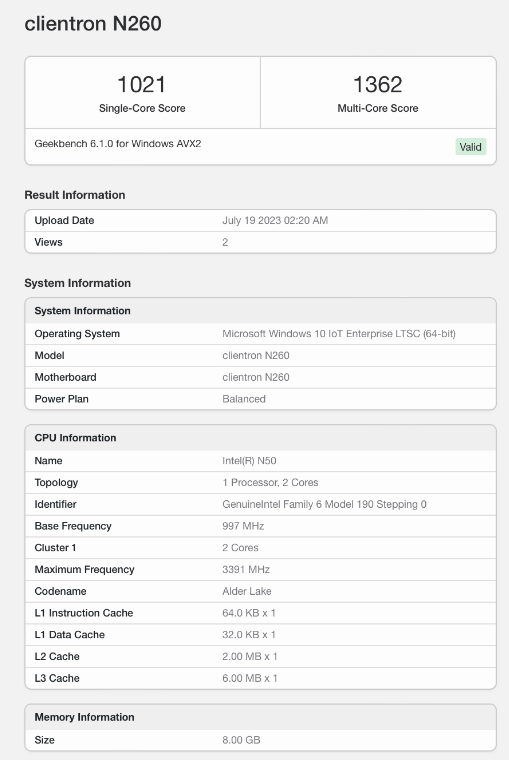Click the System Information section heading above the table

78,283
